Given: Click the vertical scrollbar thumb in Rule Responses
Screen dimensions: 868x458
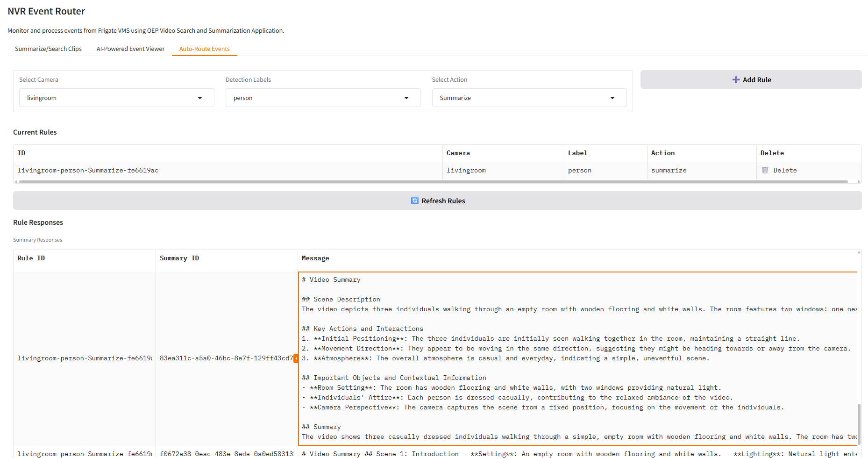Looking at the screenshot, I should tap(859, 424).
